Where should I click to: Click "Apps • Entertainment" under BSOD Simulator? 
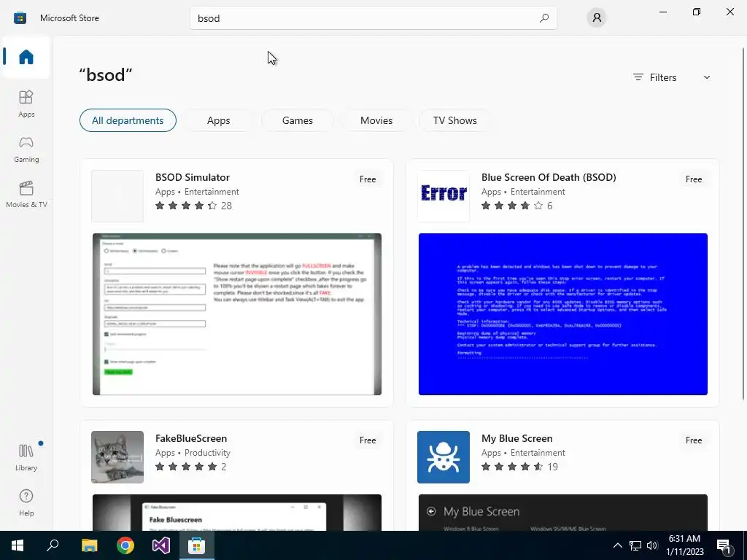(197, 192)
